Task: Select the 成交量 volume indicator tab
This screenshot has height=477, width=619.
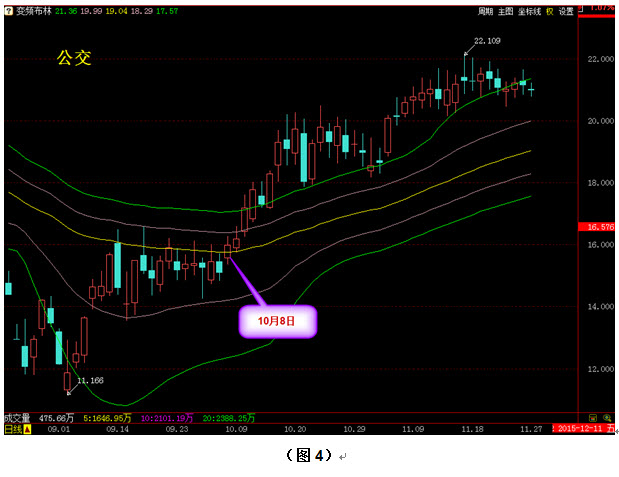Action: [17, 417]
